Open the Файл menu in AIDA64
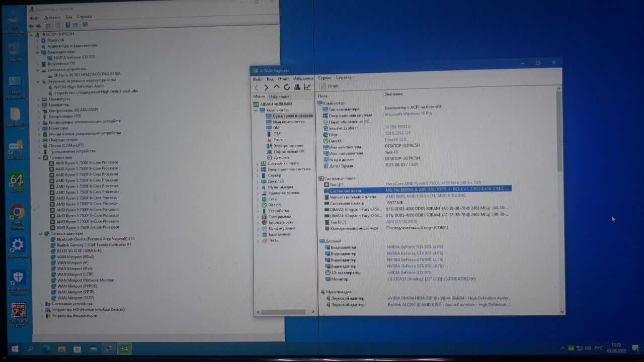Viewport: 644px width, 362px height. [258, 79]
